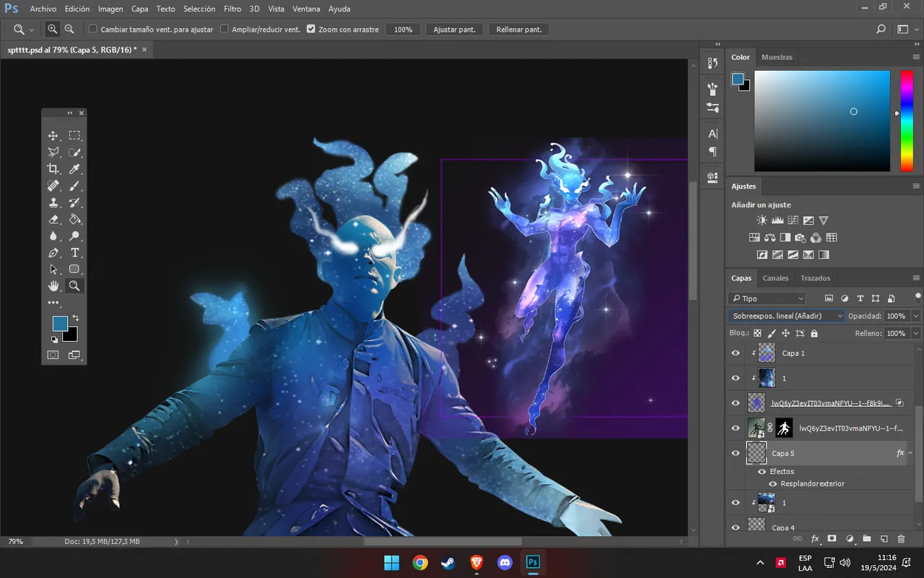Viewport: 924px width, 578px height.
Task: Pick a color in the color field
Action: click(x=822, y=121)
